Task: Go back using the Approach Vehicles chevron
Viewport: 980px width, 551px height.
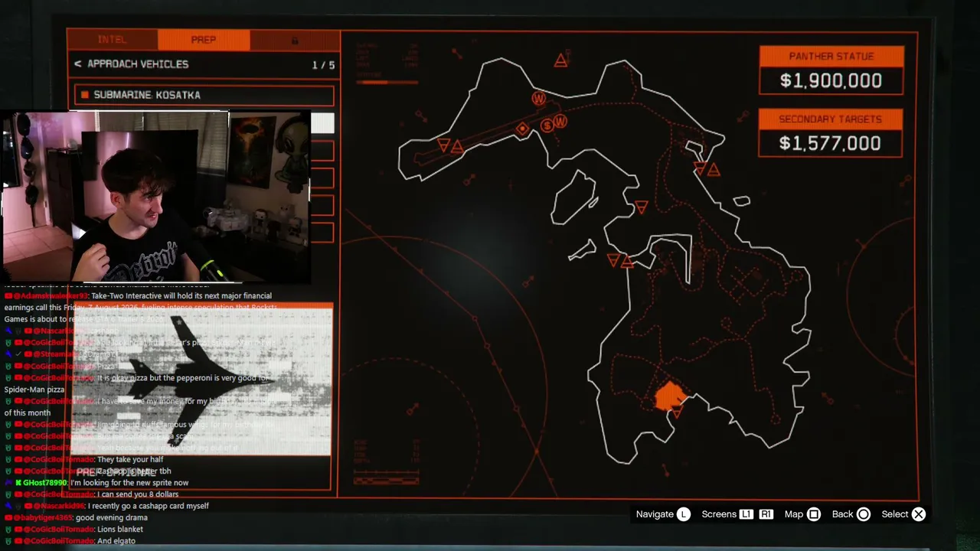Action: point(77,64)
